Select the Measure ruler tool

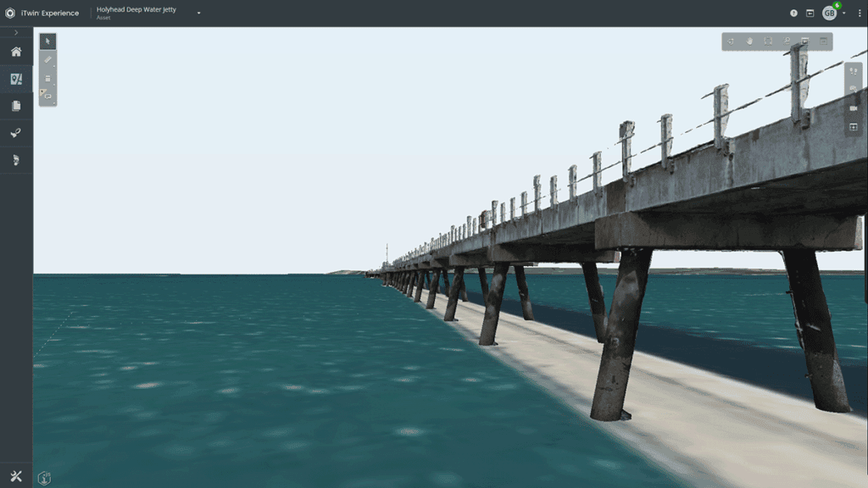tap(47, 59)
